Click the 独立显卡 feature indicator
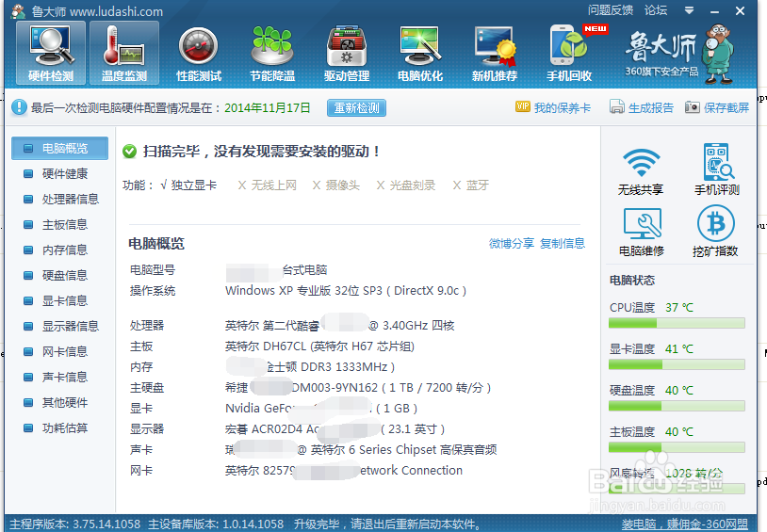The width and height of the screenshot is (767, 532). [x=188, y=185]
